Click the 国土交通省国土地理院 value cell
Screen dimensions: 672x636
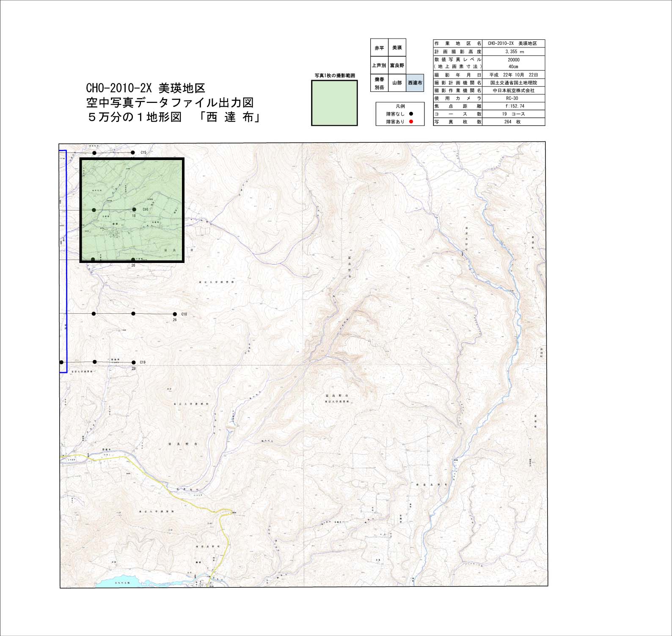tap(513, 83)
